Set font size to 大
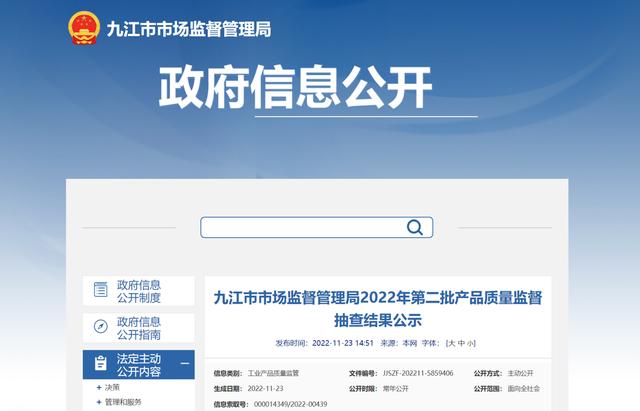The image size is (640, 411). [x=451, y=343]
